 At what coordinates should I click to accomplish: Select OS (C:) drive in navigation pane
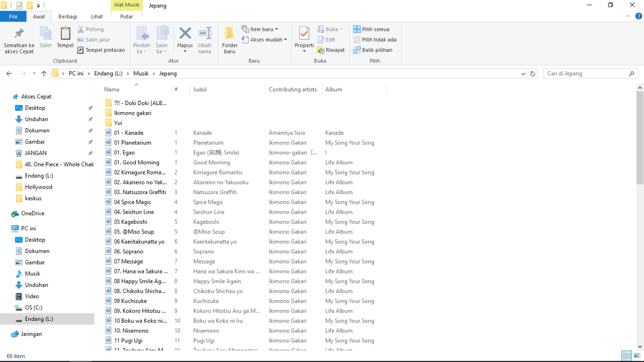34,308
